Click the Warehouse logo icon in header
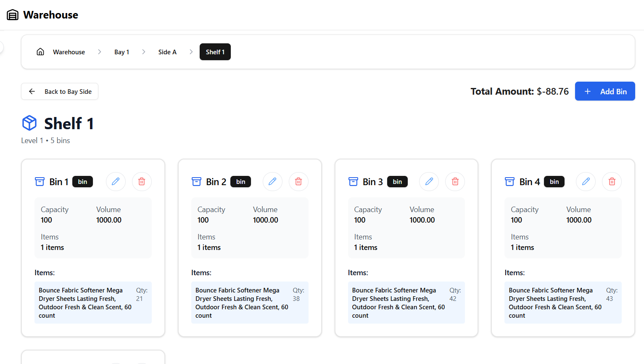Viewport: 644px width, 364px height. (13, 15)
